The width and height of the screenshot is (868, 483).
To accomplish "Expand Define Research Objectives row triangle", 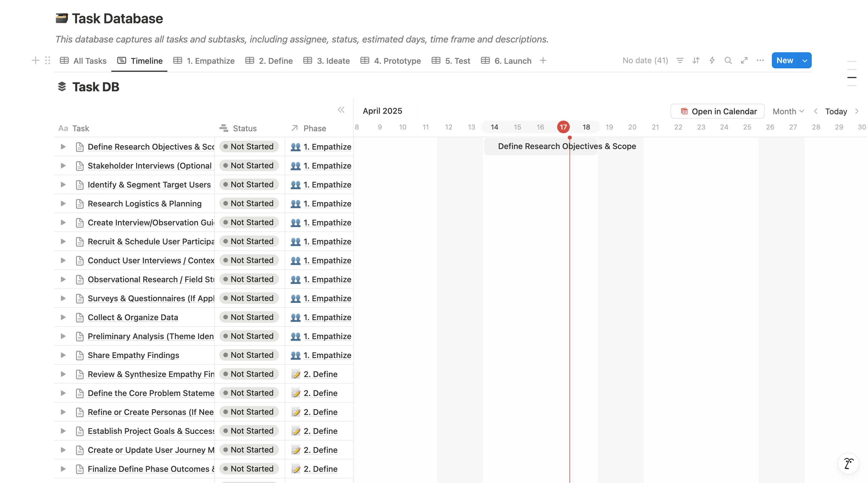I will 63,147.
